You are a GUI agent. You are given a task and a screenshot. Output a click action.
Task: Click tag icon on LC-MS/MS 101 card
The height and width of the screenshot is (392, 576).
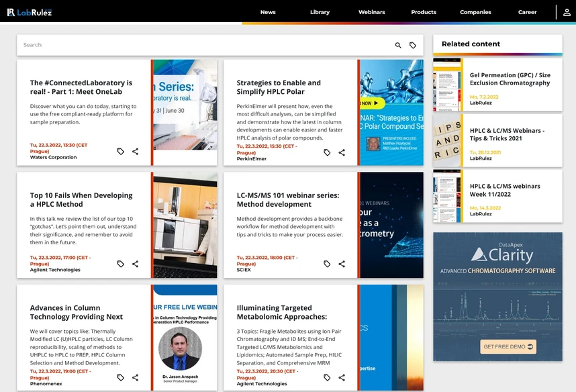click(327, 264)
